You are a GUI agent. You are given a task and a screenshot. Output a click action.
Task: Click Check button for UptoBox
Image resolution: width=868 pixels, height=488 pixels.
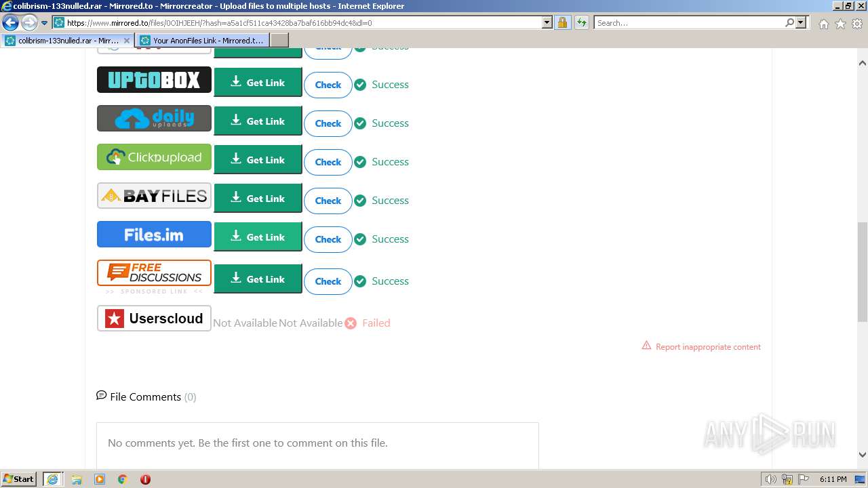(328, 85)
